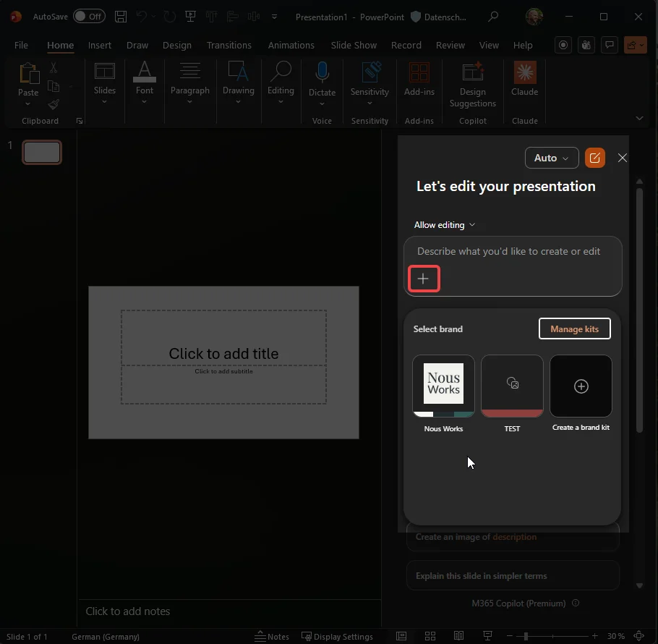The width and height of the screenshot is (658, 644).
Task: Open the Font dropdown group
Action: [x=145, y=83]
